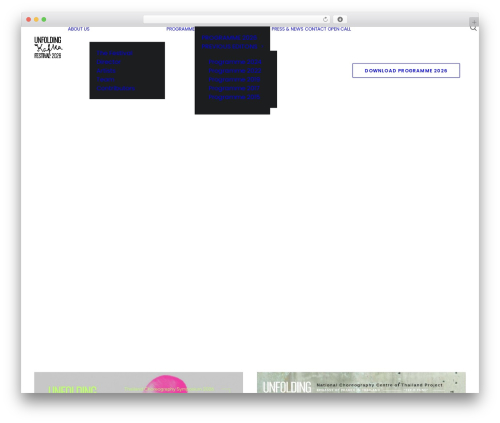Open the Contributors menu entry

click(x=116, y=88)
